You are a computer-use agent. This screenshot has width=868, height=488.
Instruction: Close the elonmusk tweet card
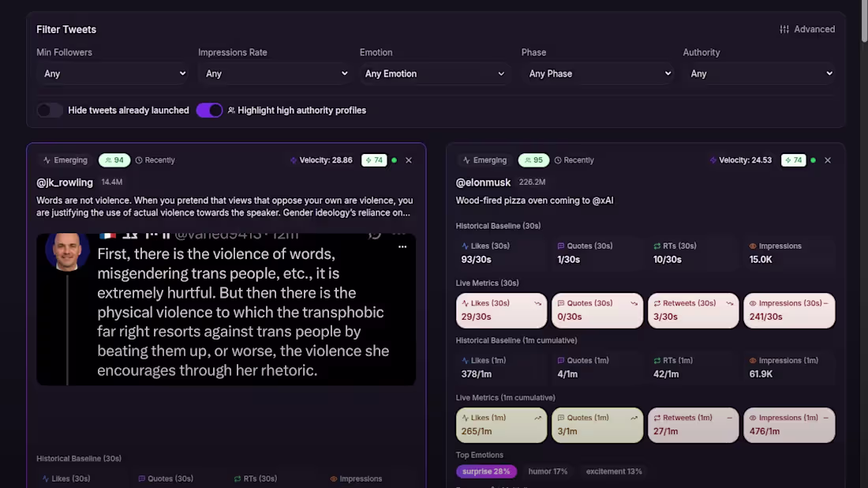[x=828, y=160]
